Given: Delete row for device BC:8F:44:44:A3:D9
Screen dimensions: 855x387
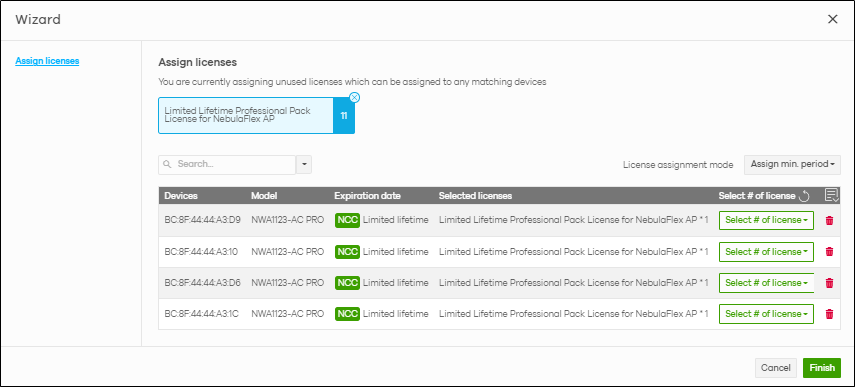Looking at the screenshot, I should 829,221.
